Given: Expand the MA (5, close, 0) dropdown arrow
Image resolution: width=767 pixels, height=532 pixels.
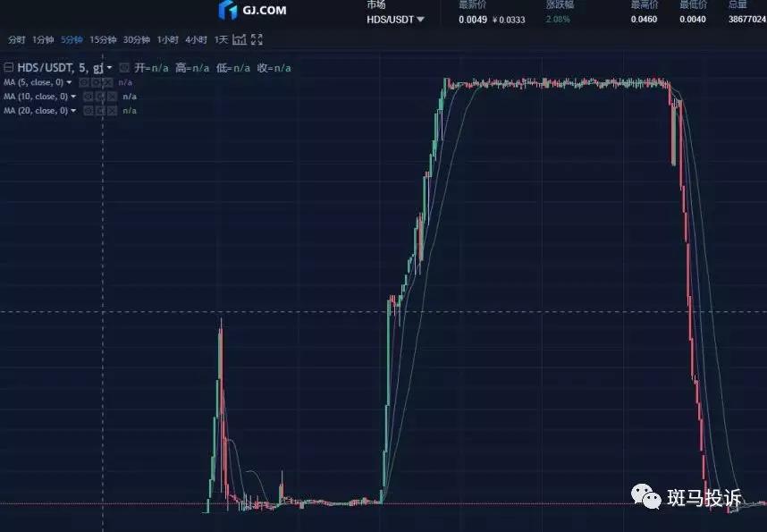Looking at the screenshot, I should tap(70, 82).
